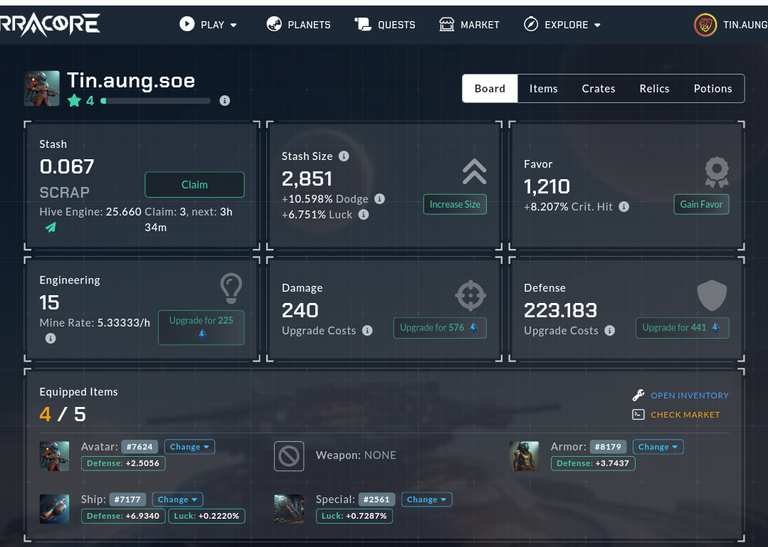Click the Defense shield icon
The width and height of the screenshot is (768, 547).
tap(712, 295)
